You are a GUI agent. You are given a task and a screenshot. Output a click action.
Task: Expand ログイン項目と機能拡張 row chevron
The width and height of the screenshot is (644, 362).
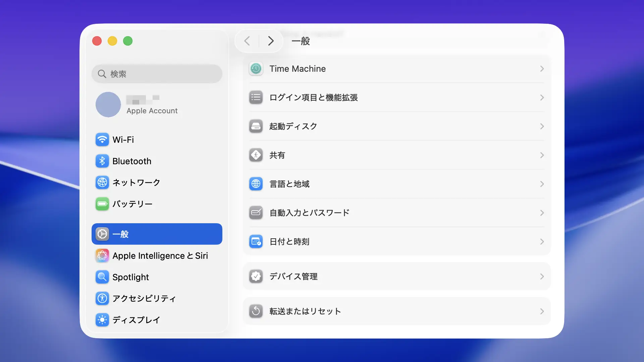tap(542, 98)
